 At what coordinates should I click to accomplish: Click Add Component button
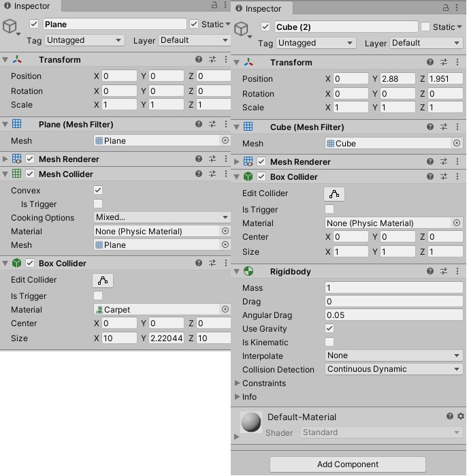pos(348,464)
